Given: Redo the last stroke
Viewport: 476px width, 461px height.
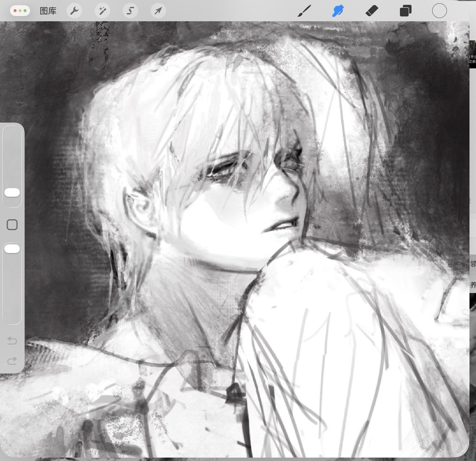Looking at the screenshot, I should point(12,361).
